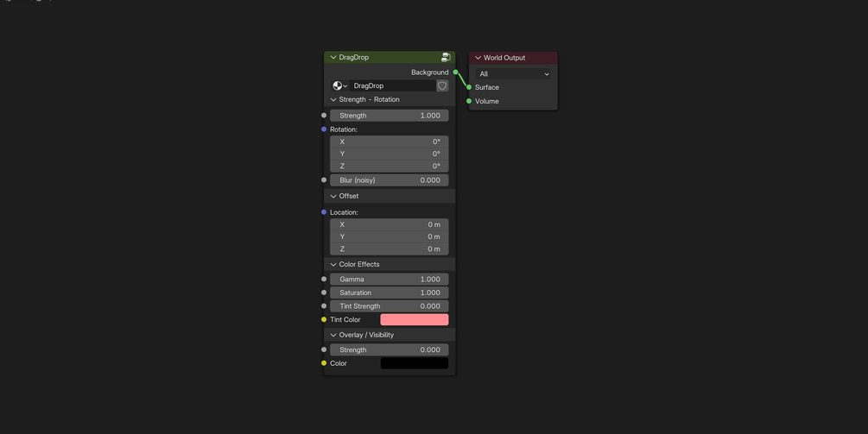Click the Rotation Y field
The height and width of the screenshot is (434, 868).
pyautogui.click(x=390, y=154)
